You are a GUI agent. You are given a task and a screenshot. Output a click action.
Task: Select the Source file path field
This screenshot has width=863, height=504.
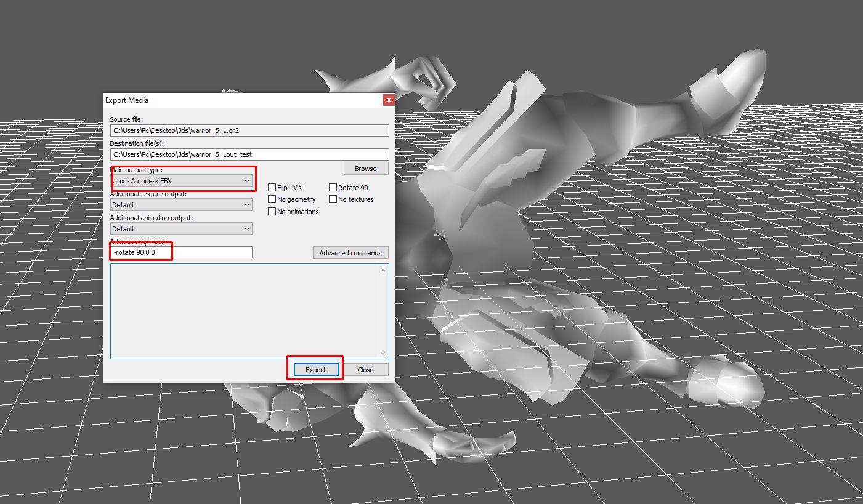[x=249, y=130]
